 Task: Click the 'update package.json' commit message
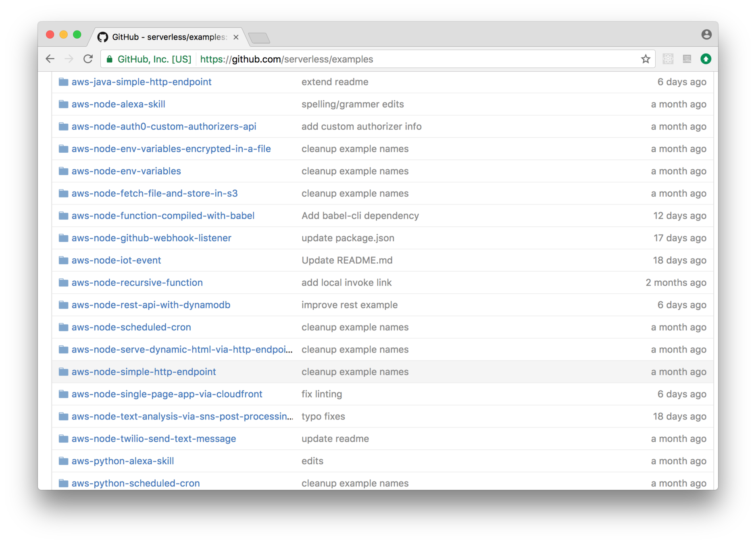[x=348, y=238]
